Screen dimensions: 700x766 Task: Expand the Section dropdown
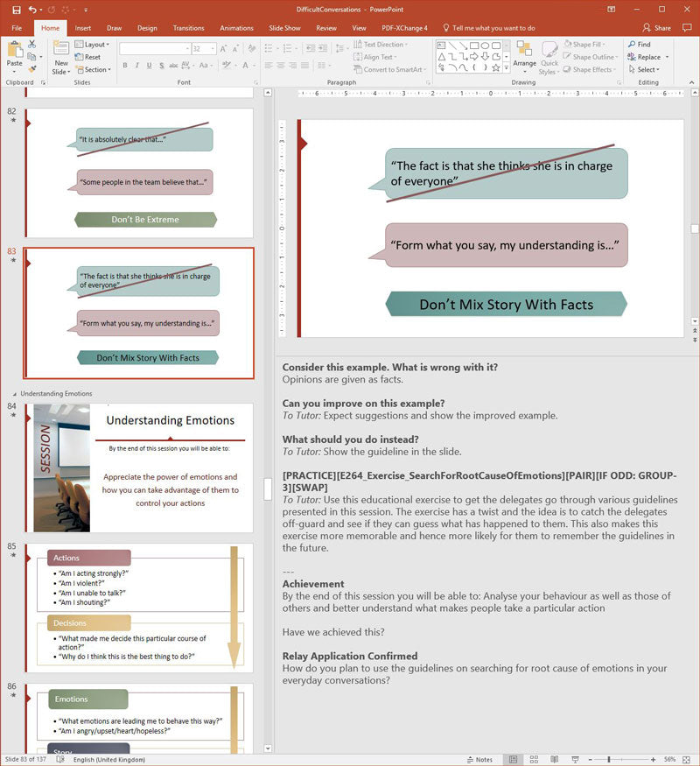click(94, 70)
